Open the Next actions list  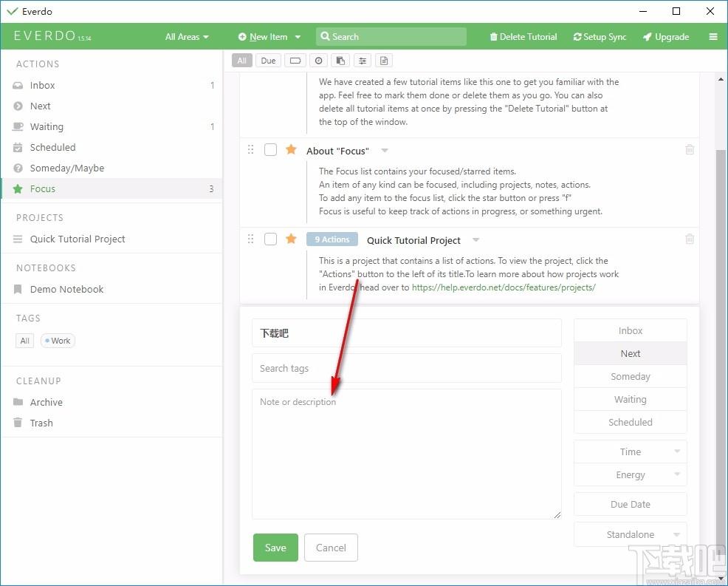click(111, 106)
